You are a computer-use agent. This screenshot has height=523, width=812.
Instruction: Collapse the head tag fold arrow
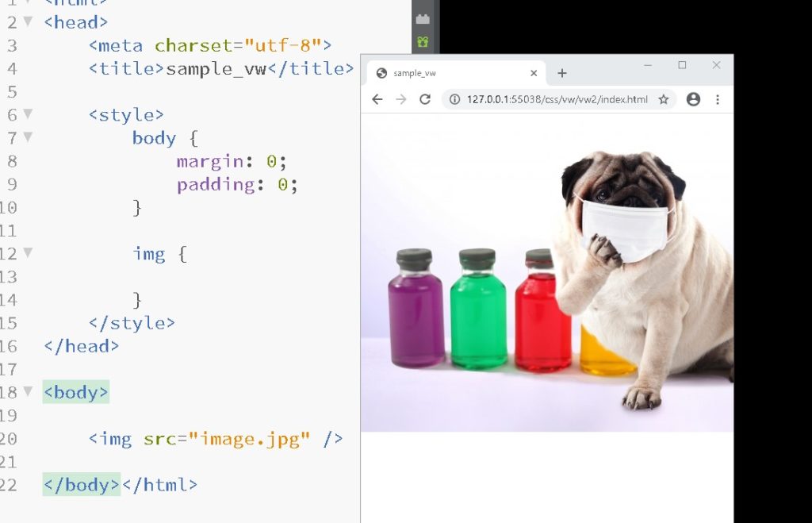point(29,22)
